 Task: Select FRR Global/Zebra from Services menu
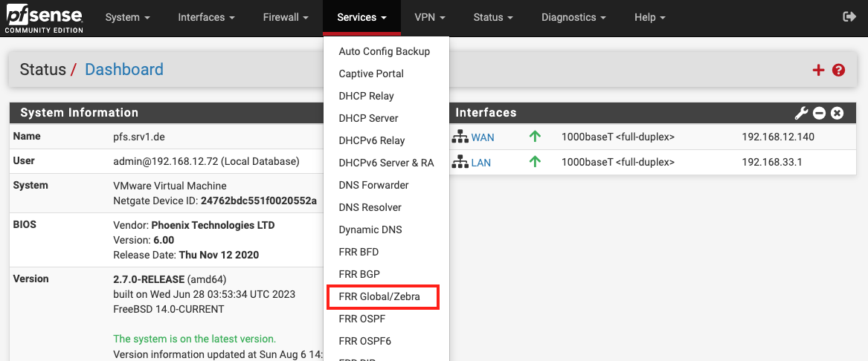379,296
